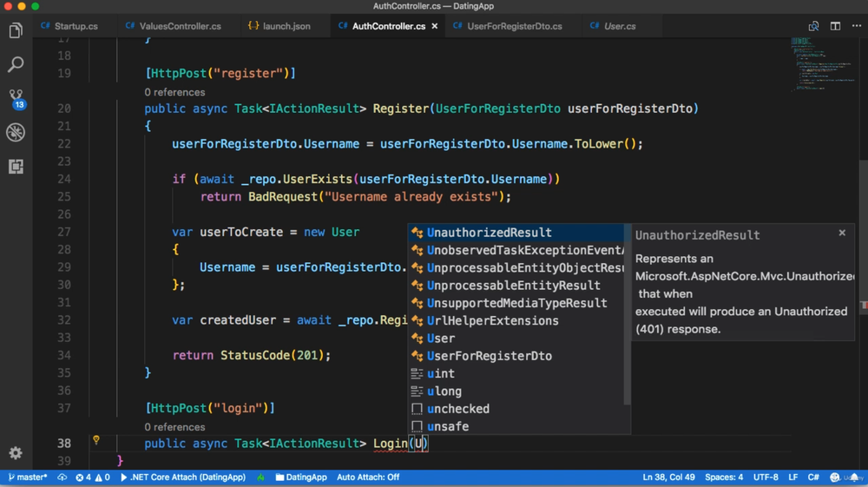Click the flame icon in the status bar

[260, 477]
